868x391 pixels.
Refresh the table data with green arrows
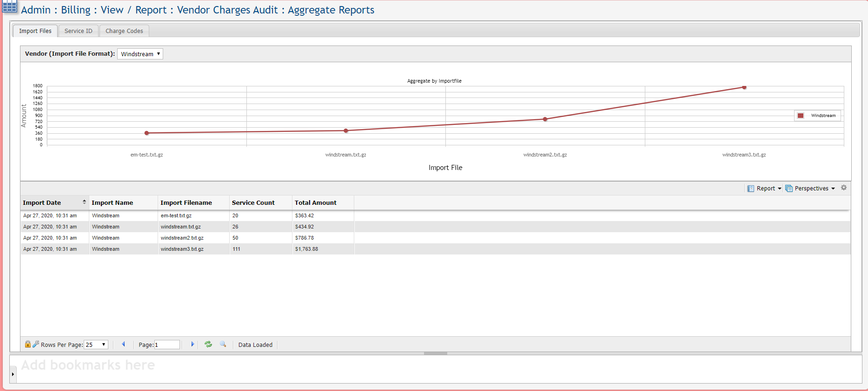pyautogui.click(x=208, y=344)
